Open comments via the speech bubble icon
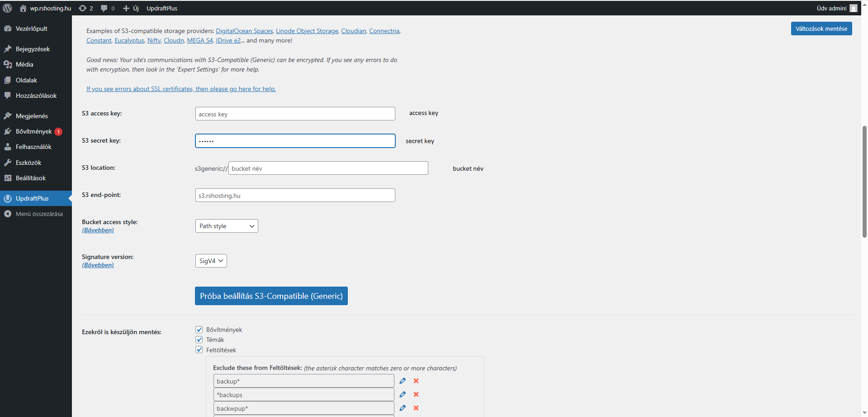The height and width of the screenshot is (417, 868). point(104,8)
